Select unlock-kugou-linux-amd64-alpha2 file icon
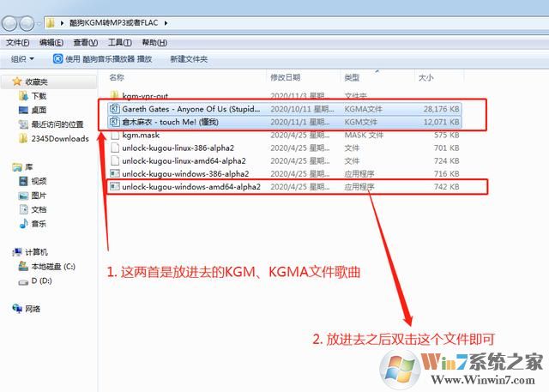Viewport: 549px width, 392px height. tap(114, 160)
